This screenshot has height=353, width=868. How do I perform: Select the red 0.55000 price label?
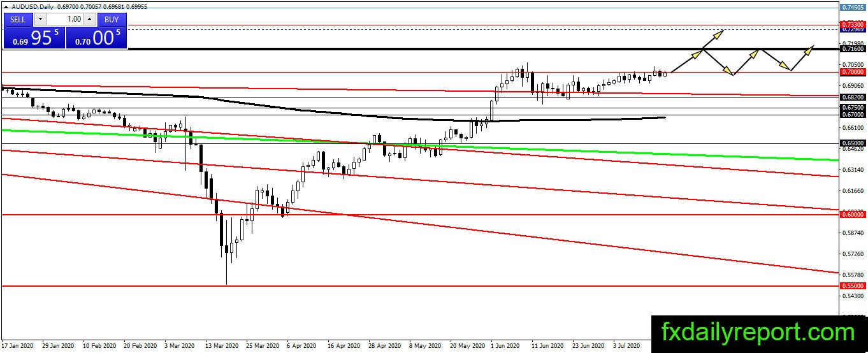853,286
